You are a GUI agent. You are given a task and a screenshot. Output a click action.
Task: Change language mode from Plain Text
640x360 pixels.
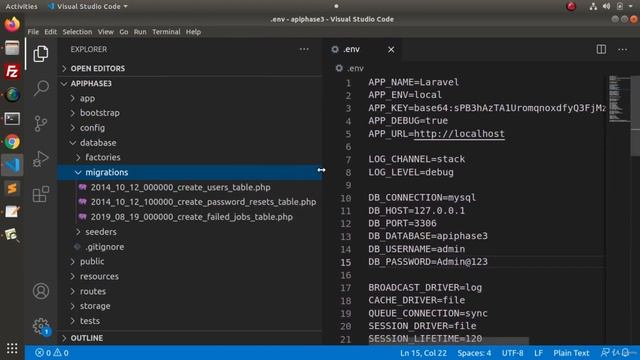tap(571, 353)
